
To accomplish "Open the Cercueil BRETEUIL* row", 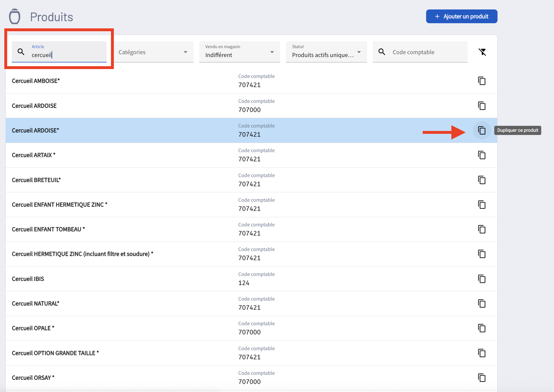I will [x=251, y=180].
